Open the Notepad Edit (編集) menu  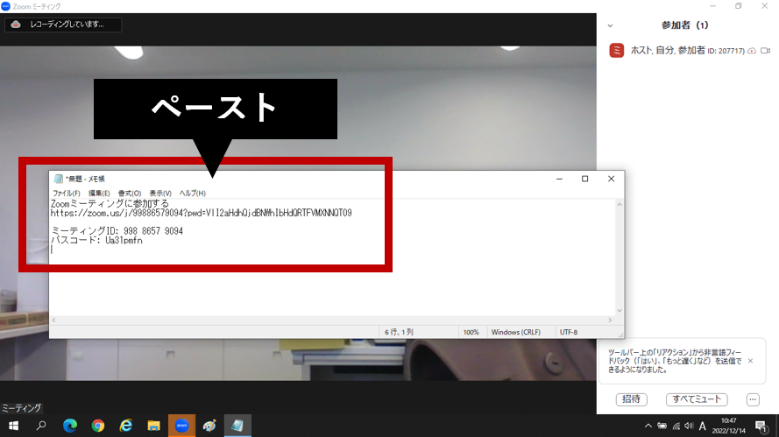[x=99, y=193]
